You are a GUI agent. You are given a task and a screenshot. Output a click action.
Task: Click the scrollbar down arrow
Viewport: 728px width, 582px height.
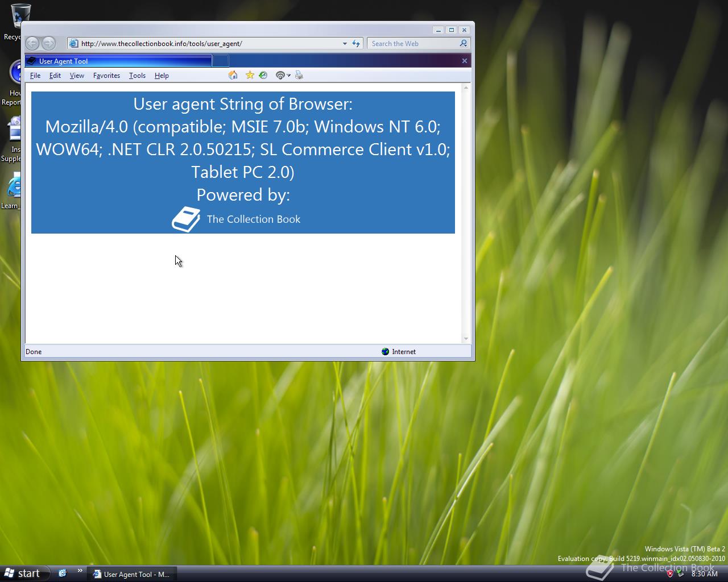pyautogui.click(x=466, y=339)
